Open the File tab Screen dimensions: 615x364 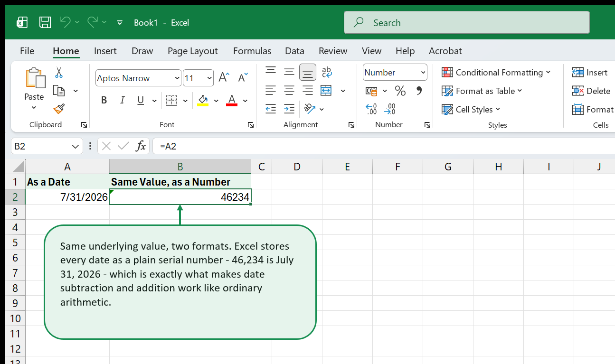[27, 51]
